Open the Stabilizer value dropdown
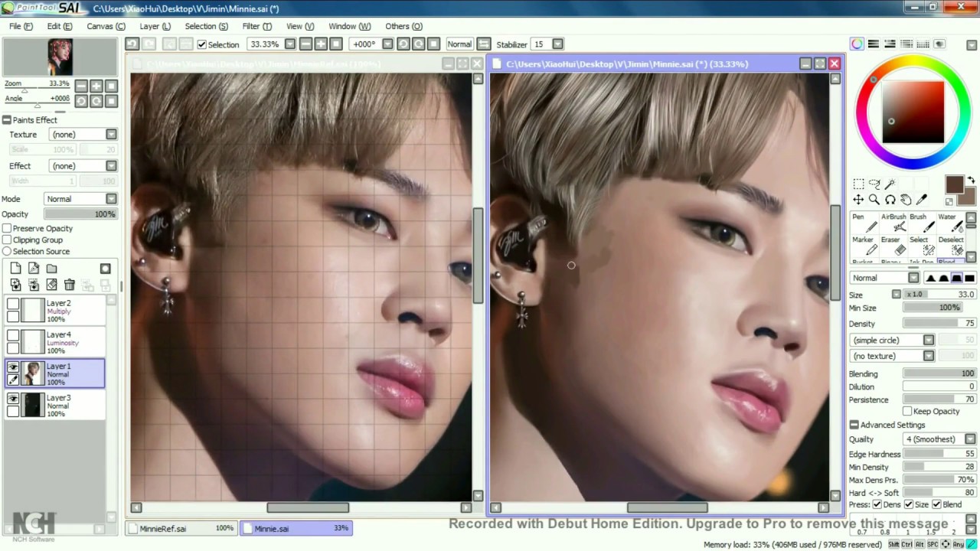The image size is (980, 551). [557, 44]
